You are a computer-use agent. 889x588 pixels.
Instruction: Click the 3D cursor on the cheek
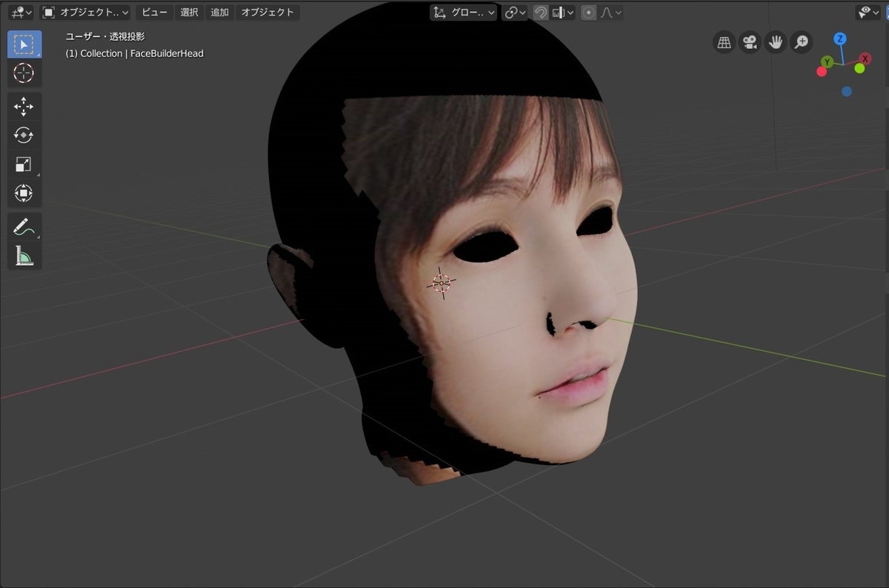[x=442, y=283]
